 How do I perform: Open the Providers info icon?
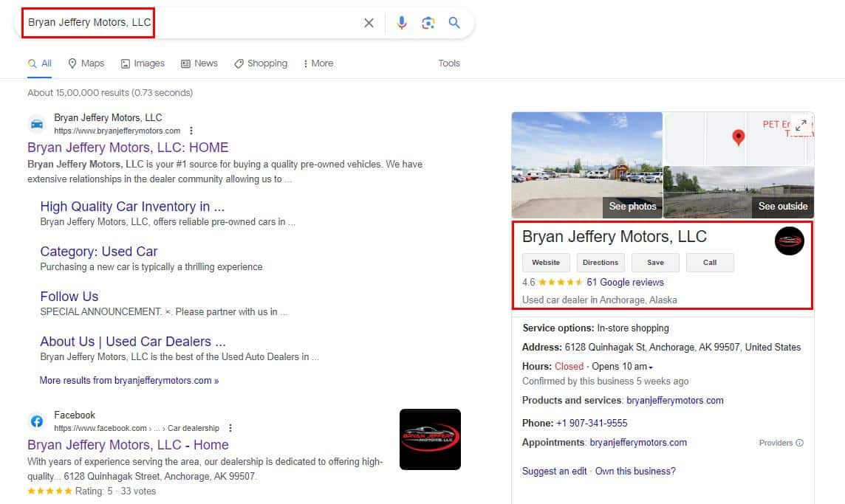pos(800,443)
